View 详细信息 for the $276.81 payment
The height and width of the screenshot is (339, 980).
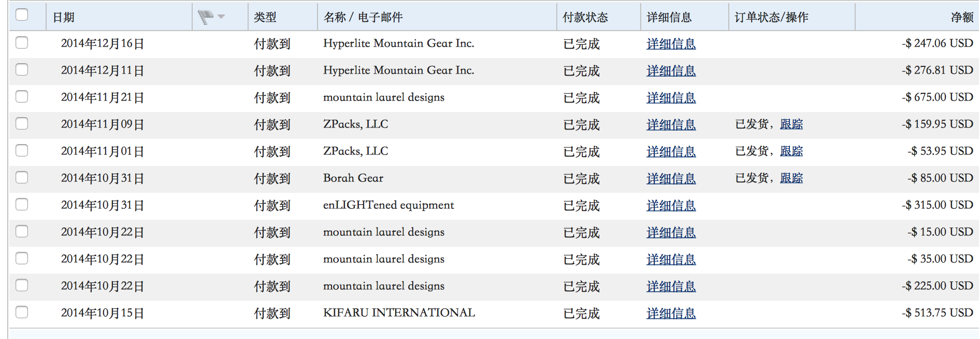pyautogui.click(x=671, y=71)
